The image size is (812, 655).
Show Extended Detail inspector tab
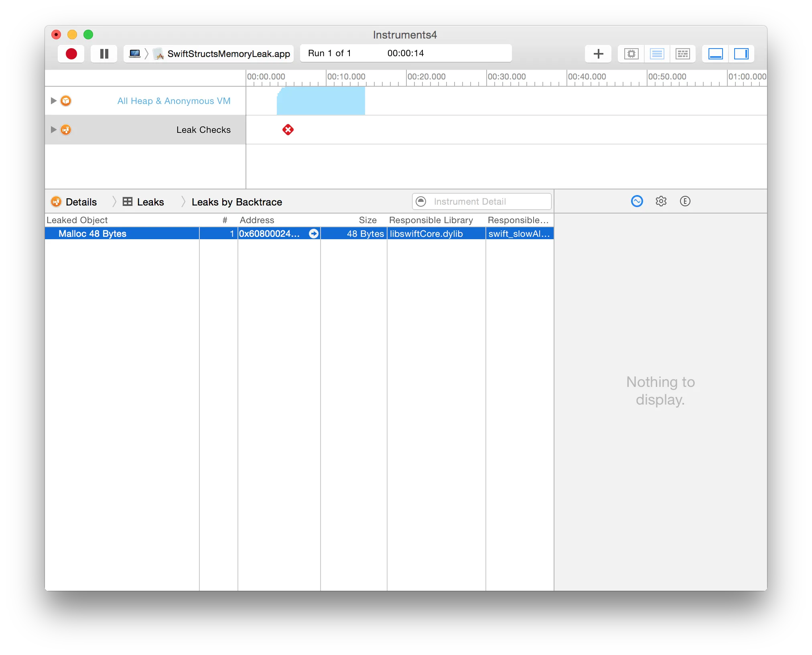pyautogui.click(x=685, y=201)
